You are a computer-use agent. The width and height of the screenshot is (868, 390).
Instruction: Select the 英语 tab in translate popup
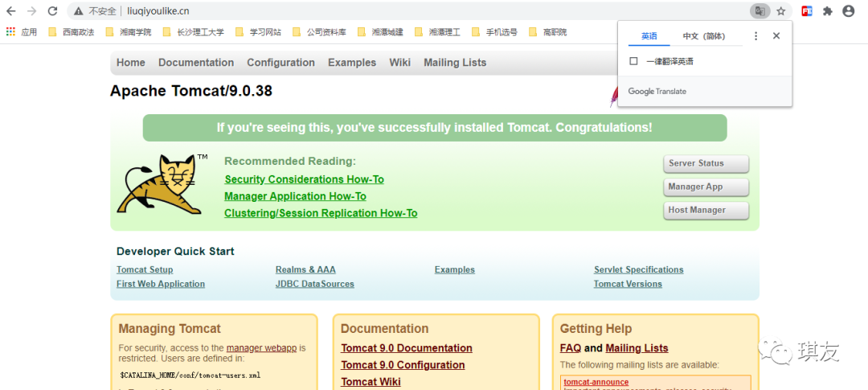[649, 36]
